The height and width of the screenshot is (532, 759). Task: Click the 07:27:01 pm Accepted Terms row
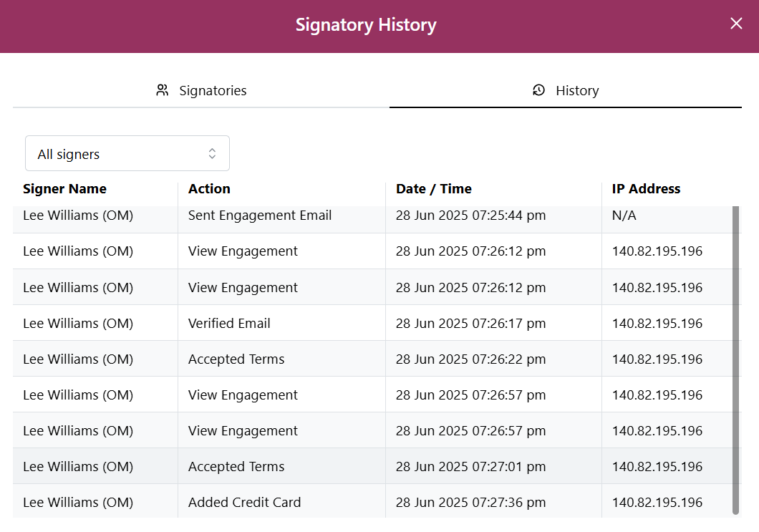point(236,466)
